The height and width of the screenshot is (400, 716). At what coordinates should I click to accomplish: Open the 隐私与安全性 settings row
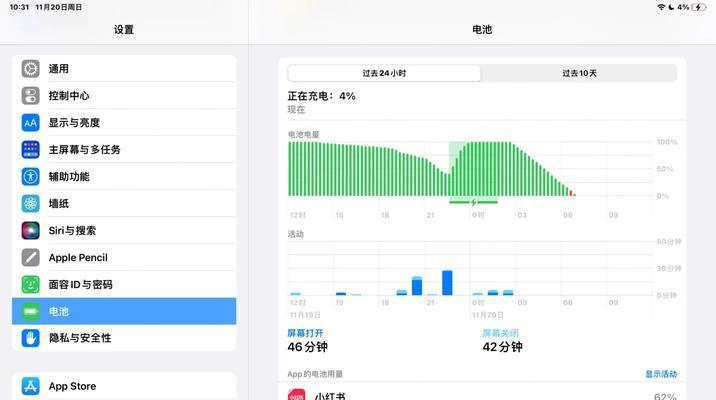124,338
